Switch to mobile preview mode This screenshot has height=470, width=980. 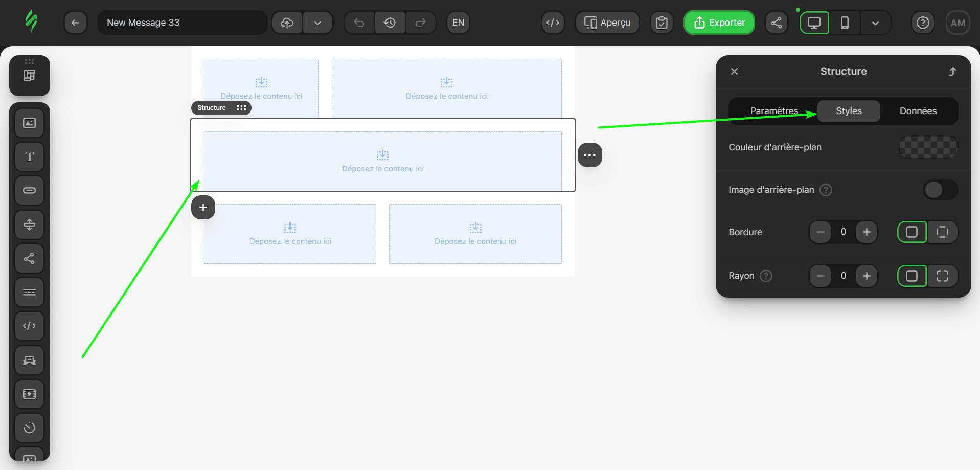(x=844, y=23)
